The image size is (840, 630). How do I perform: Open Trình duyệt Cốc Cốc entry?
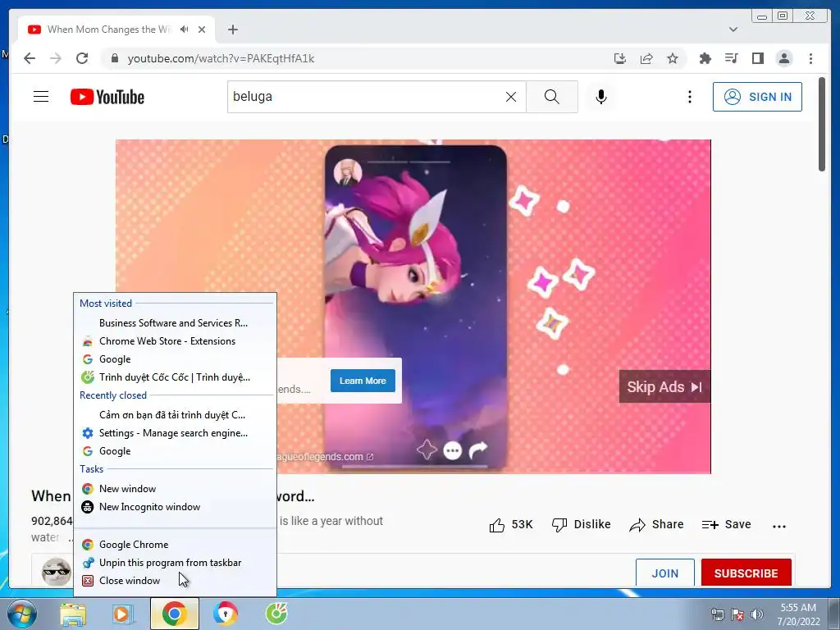[x=176, y=377]
